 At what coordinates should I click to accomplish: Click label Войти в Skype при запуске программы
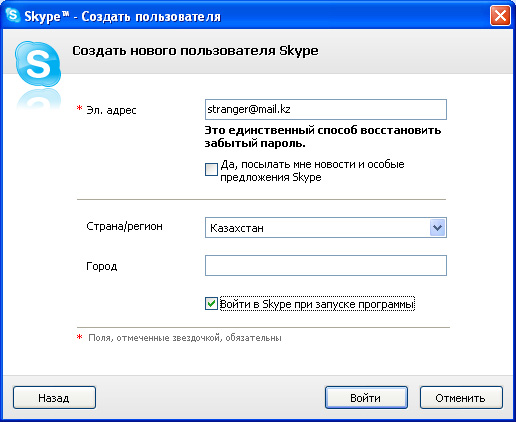click(x=317, y=304)
